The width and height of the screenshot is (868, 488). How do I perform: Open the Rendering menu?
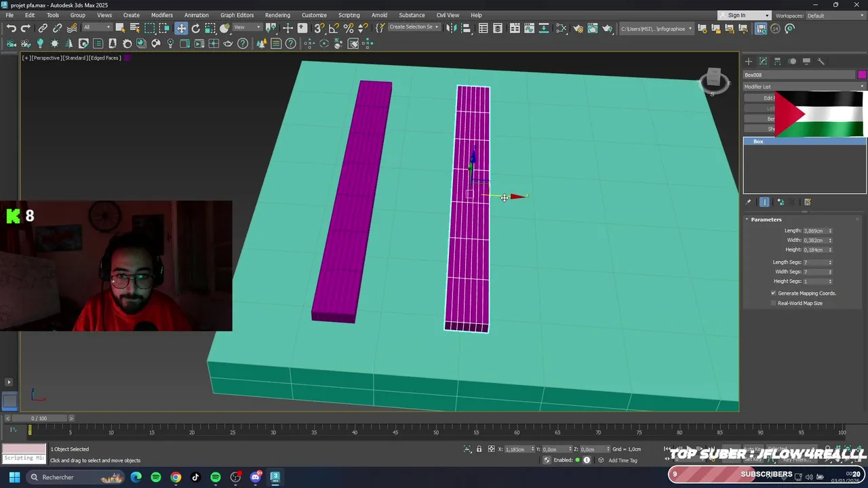(x=277, y=15)
